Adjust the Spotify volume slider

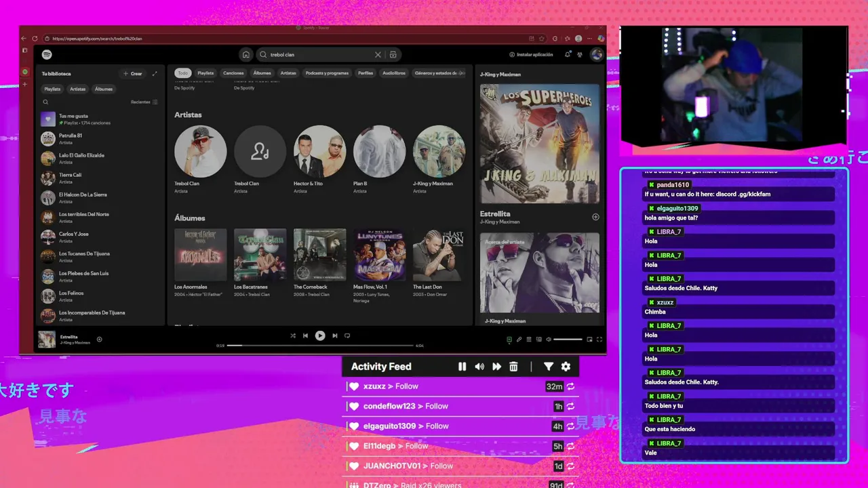568,339
